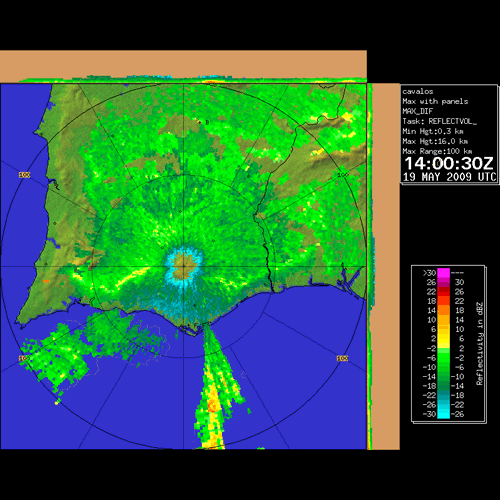Click the 'Min Hgt:0.3 km' value
The image size is (500, 500).
click(x=433, y=131)
